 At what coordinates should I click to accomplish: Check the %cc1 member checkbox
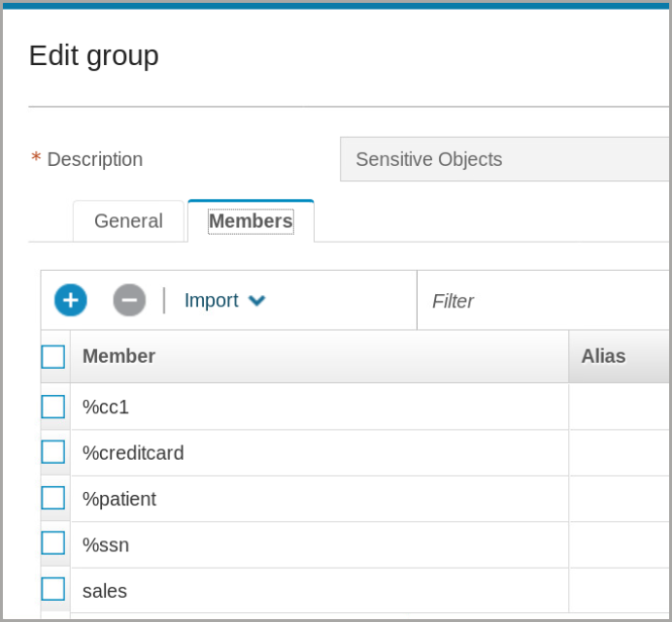point(53,407)
